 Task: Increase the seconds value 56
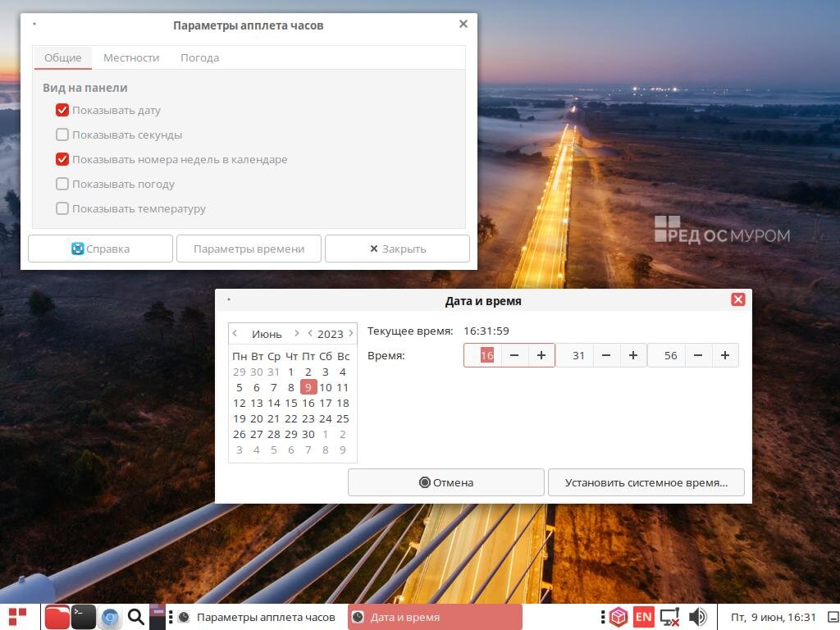[x=725, y=355]
